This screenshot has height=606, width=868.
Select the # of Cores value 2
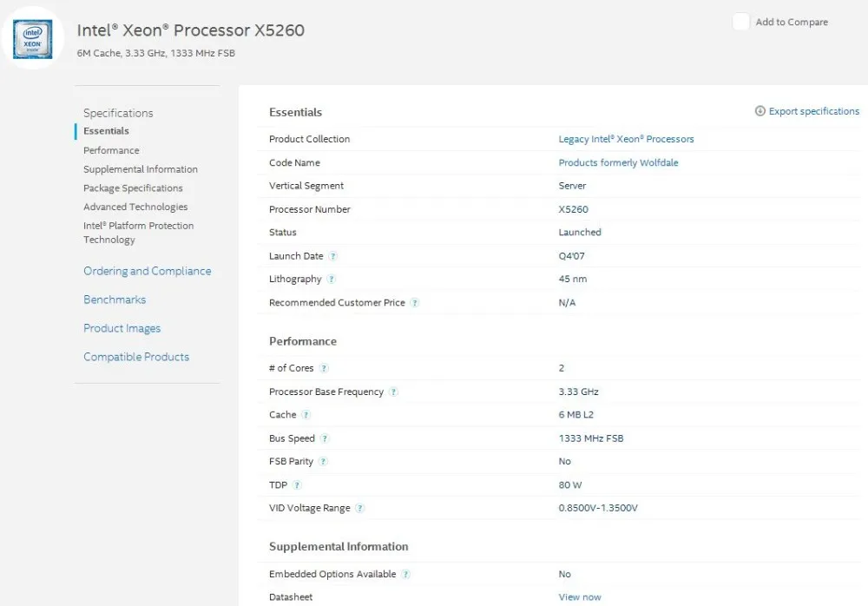562,368
